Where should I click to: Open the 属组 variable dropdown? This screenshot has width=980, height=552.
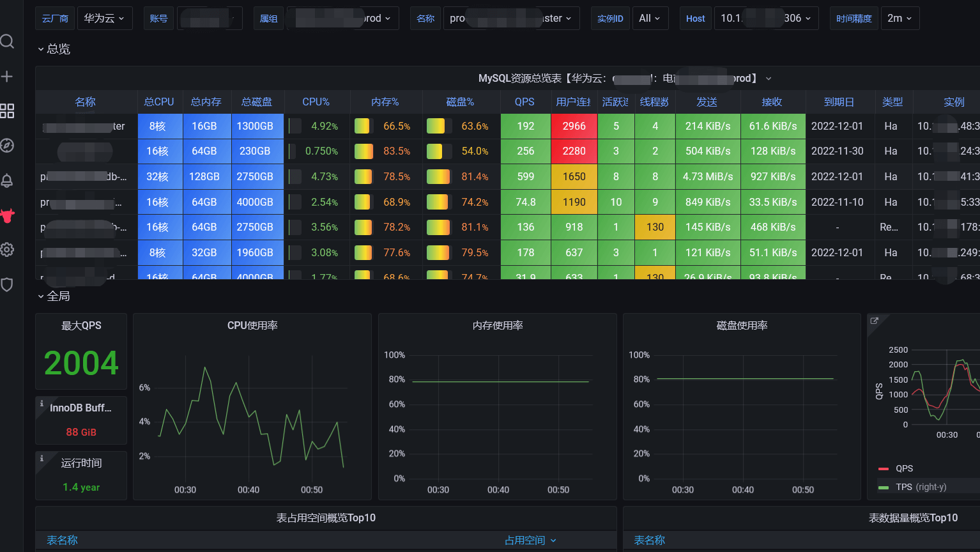(x=343, y=19)
